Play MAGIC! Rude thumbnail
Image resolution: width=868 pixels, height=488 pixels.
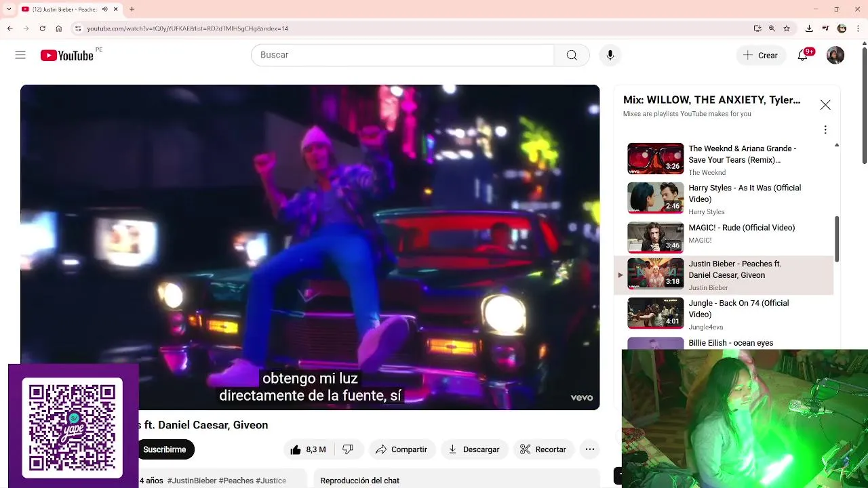coord(656,237)
